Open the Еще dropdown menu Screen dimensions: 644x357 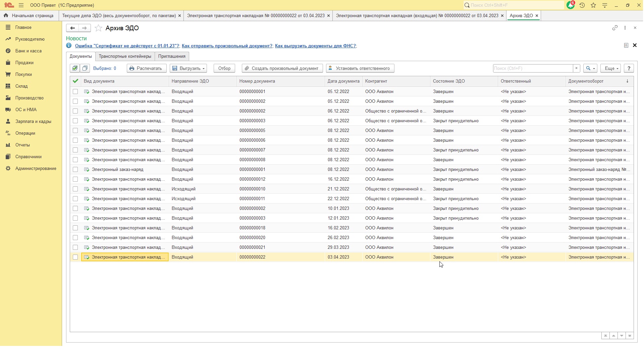(x=611, y=68)
